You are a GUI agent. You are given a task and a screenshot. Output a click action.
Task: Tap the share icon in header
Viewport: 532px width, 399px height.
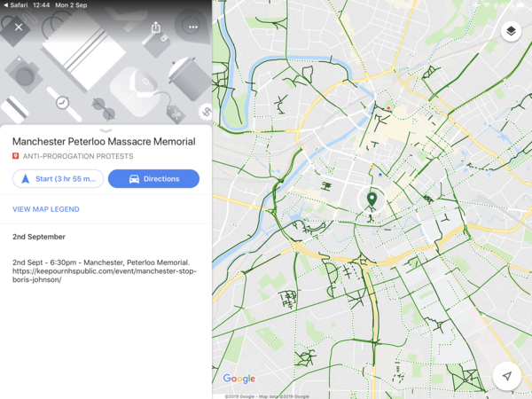(x=156, y=27)
